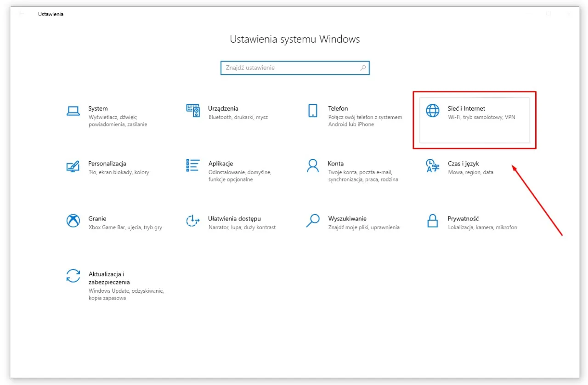Click the magnifier icon inside the search box
588x385 pixels.
363,68
